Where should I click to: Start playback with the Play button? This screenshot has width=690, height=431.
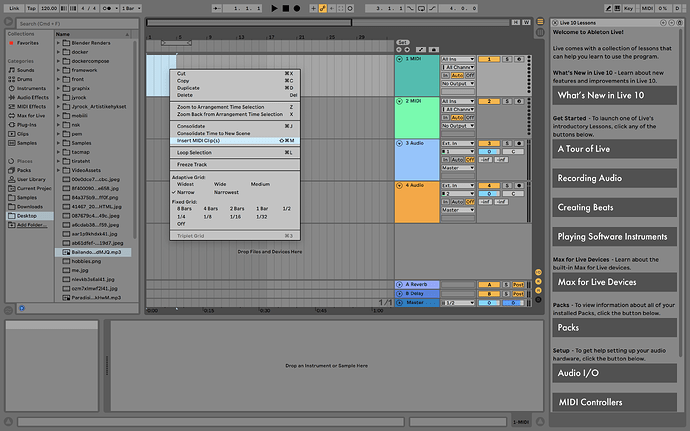(274, 8)
